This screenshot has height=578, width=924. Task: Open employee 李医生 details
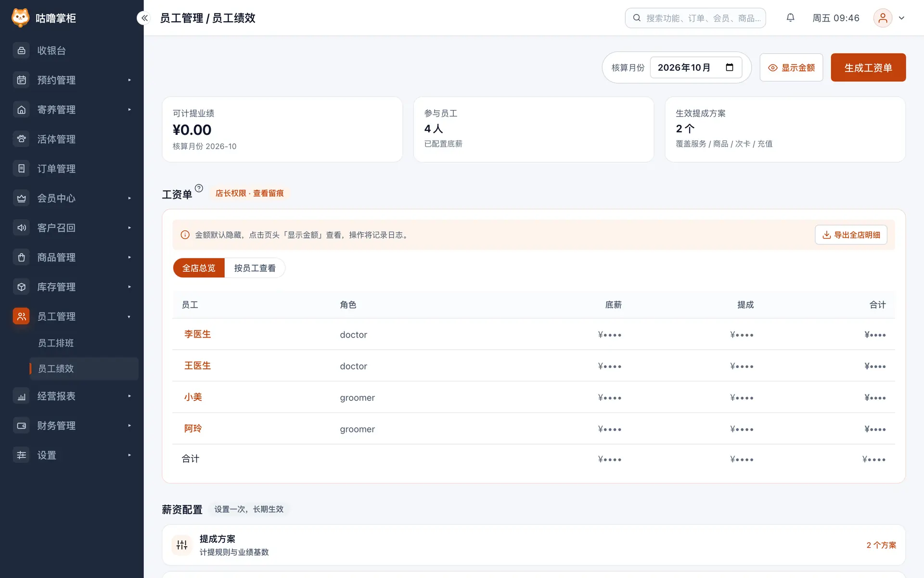pyautogui.click(x=198, y=334)
